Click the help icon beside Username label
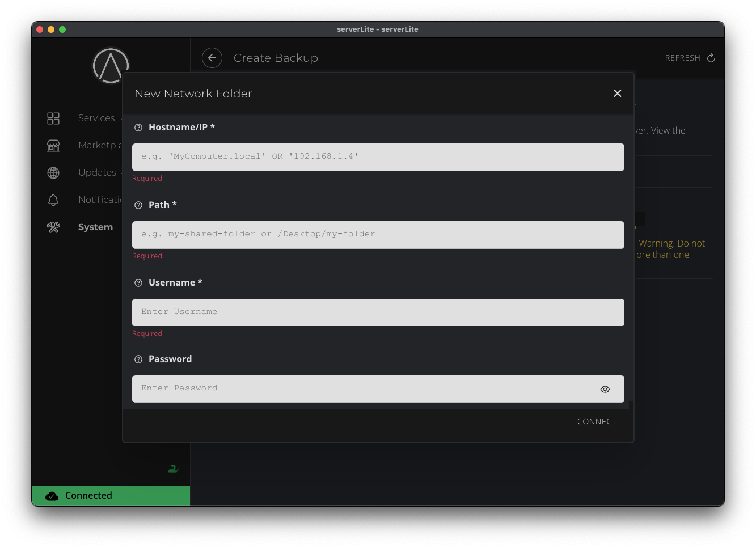The width and height of the screenshot is (756, 548). pos(138,283)
